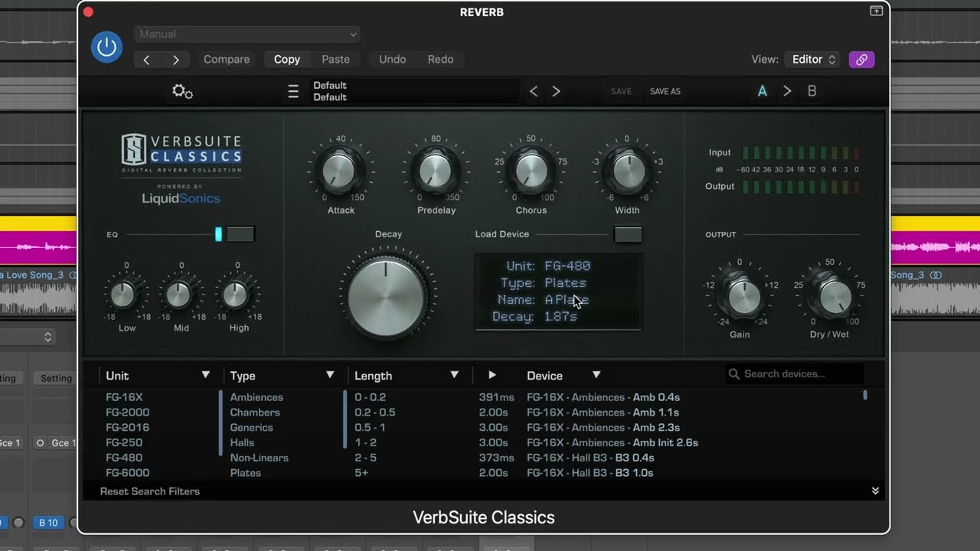Toggle the purple link button
This screenshot has width=980, height=551.
(x=861, y=60)
